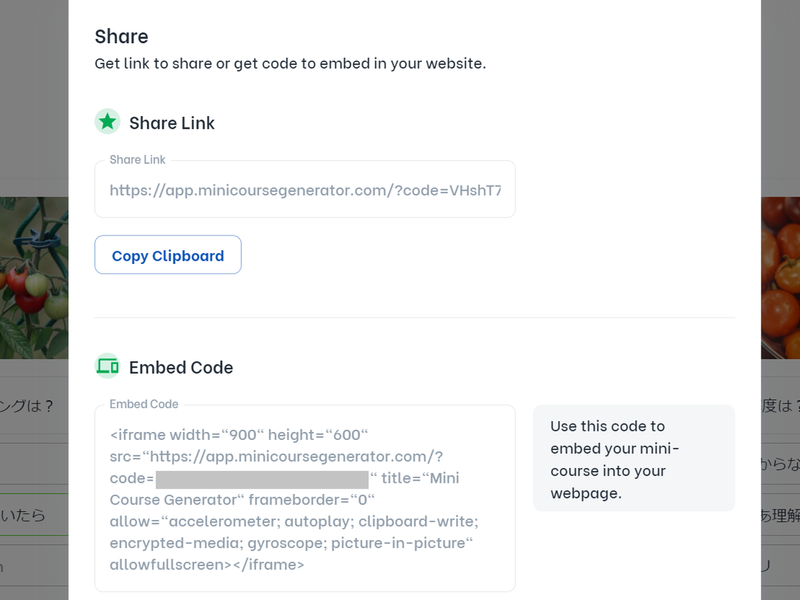This screenshot has width=800, height=600.
Task: Click the red tomatoes image on the right
Action: point(780,275)
